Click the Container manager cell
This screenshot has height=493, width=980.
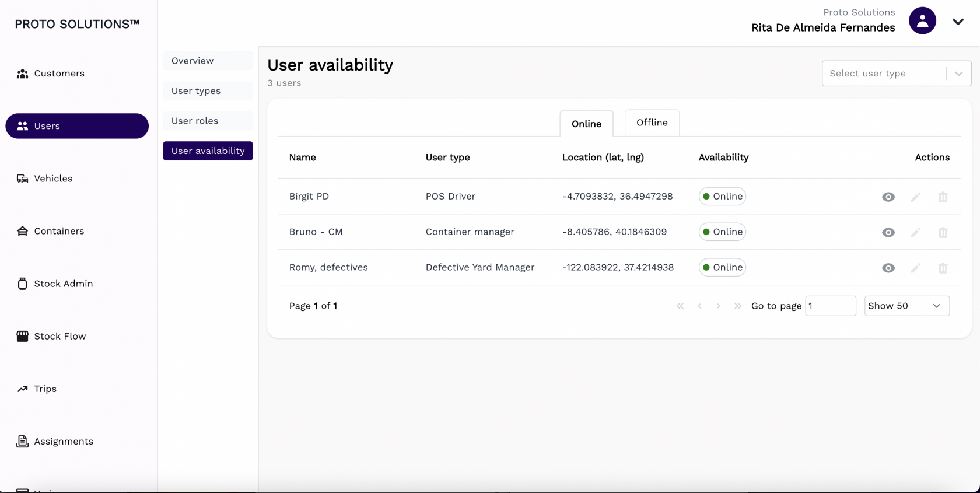click(x=470, y=232)
